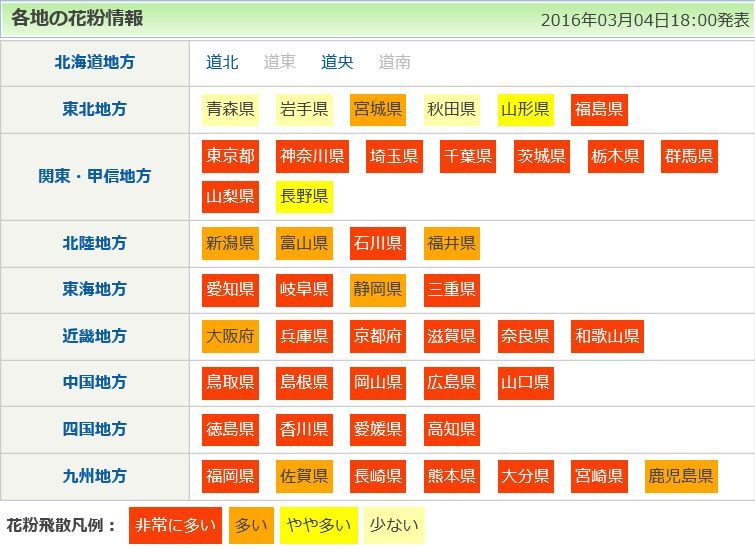Click the 鹿児島県 prefecture button

pyautogui.click(x=681, y=476)
